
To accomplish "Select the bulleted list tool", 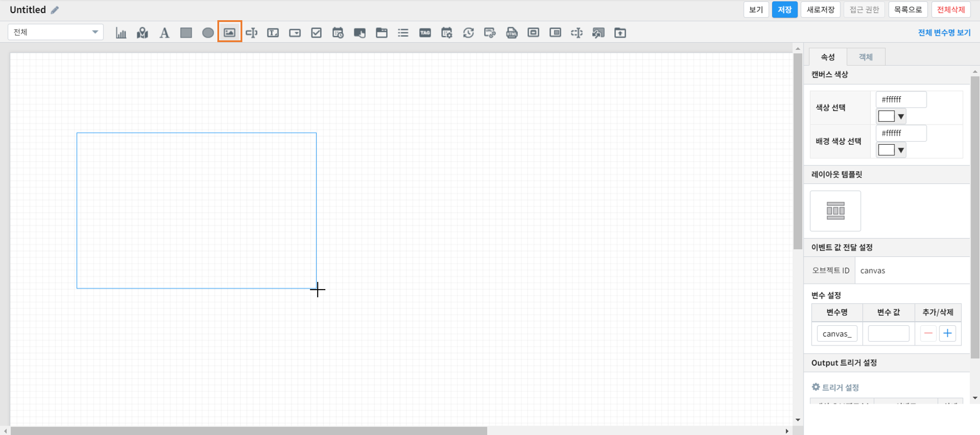I will click(x=403, y=33).
